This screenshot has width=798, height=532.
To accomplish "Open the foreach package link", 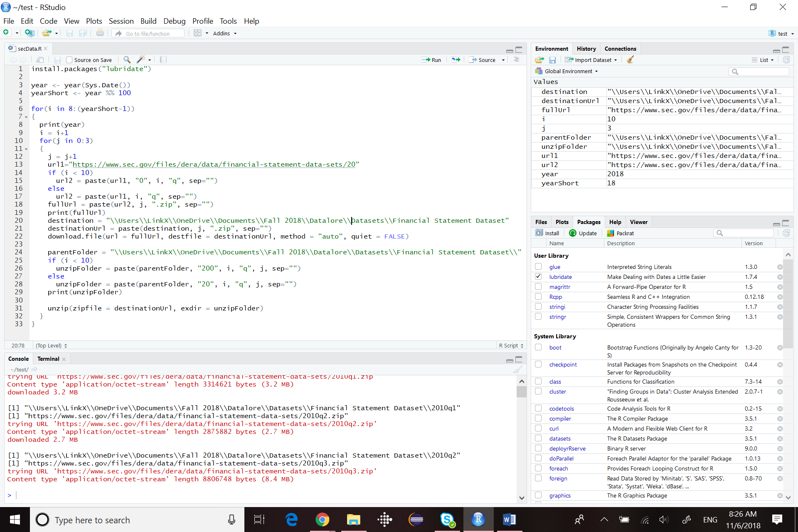I will tap(558, 469).
